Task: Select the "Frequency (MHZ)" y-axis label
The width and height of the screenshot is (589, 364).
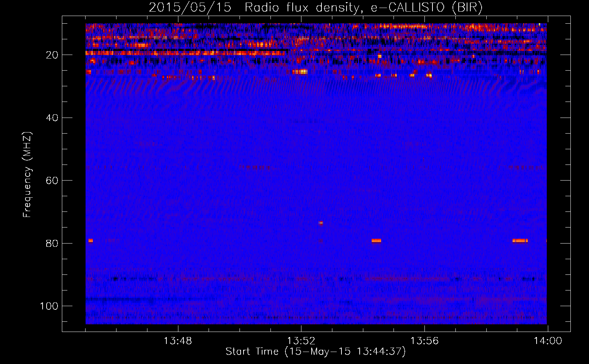Action: [x=27, y=174]
